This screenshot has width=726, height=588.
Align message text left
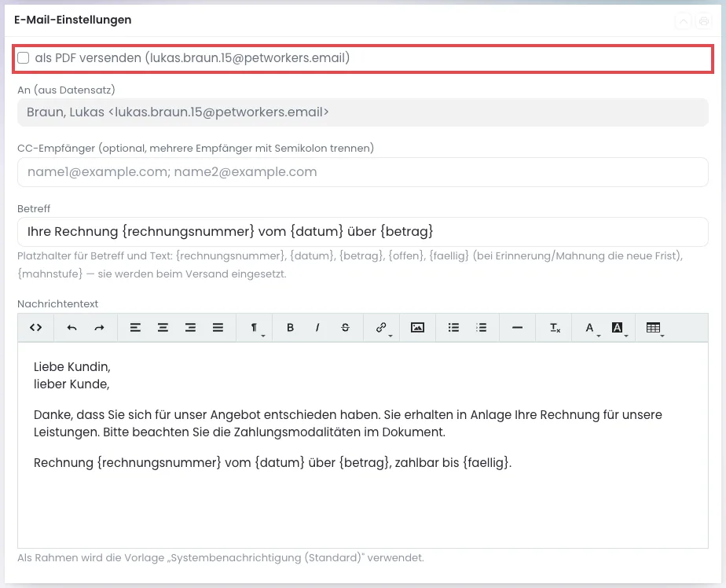click(135, 328)
